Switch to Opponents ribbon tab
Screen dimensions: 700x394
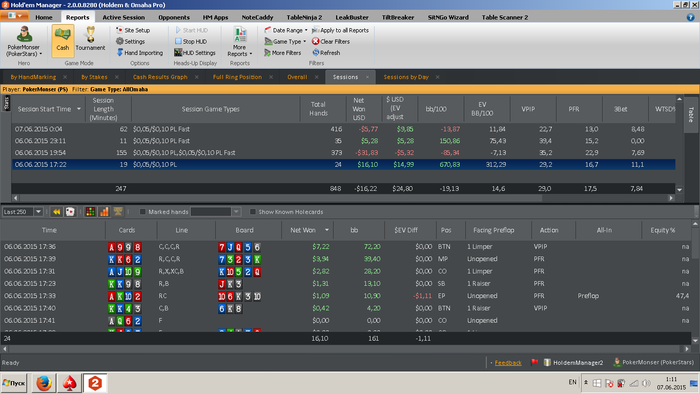(x=174, y=17)
